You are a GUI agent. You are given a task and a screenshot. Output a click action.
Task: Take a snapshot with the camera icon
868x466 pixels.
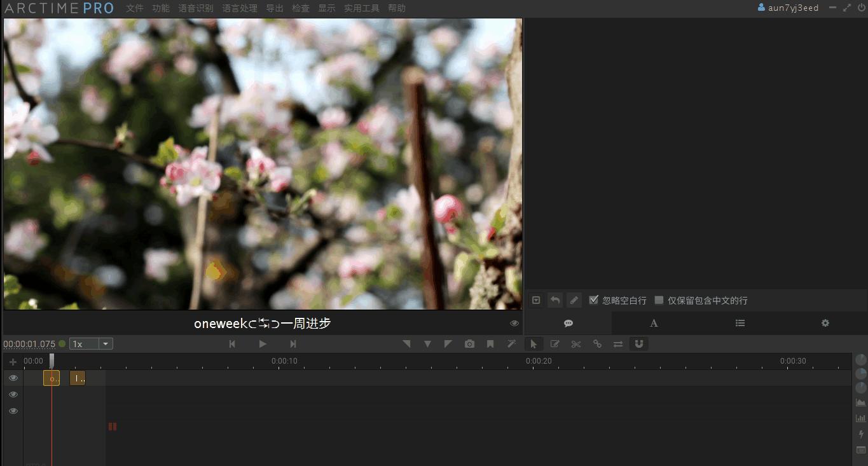[x=469, y=344]
